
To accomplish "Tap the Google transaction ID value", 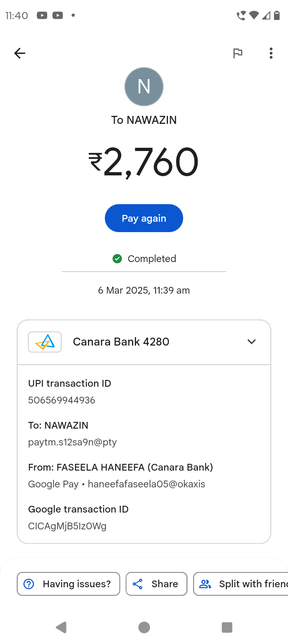I will click(67, 526).
